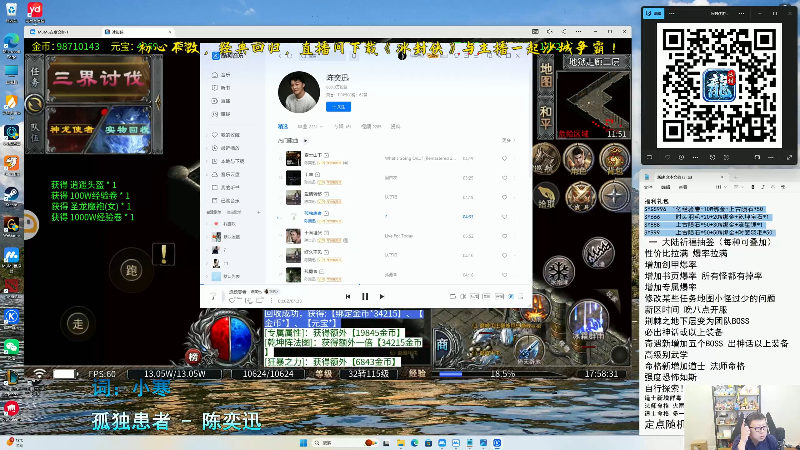Click the music player's search box
This screenshot has width=800, height=450.
[x=322, y=56]
